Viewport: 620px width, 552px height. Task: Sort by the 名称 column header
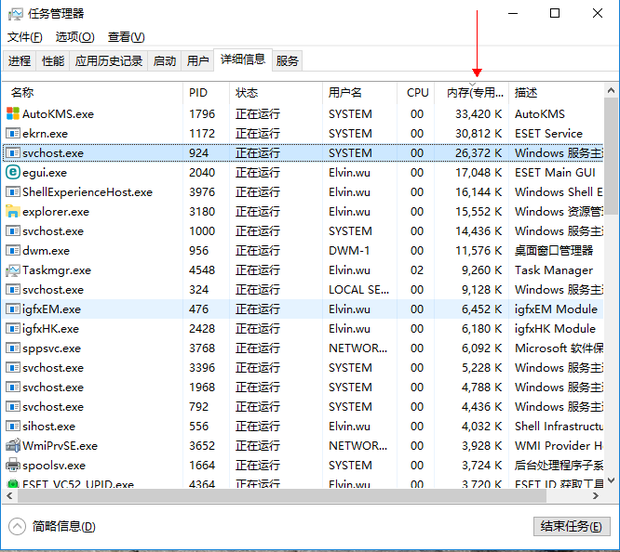[x=93, y=93]
